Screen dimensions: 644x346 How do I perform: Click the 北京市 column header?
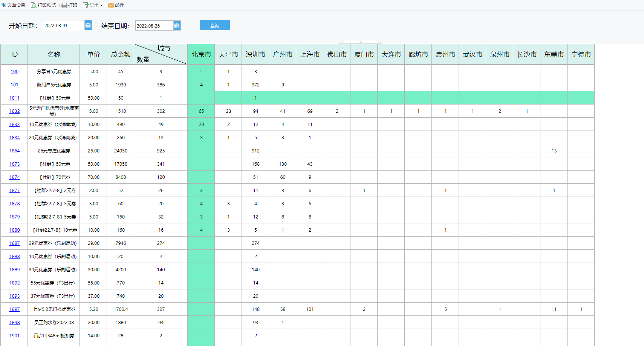201,54
